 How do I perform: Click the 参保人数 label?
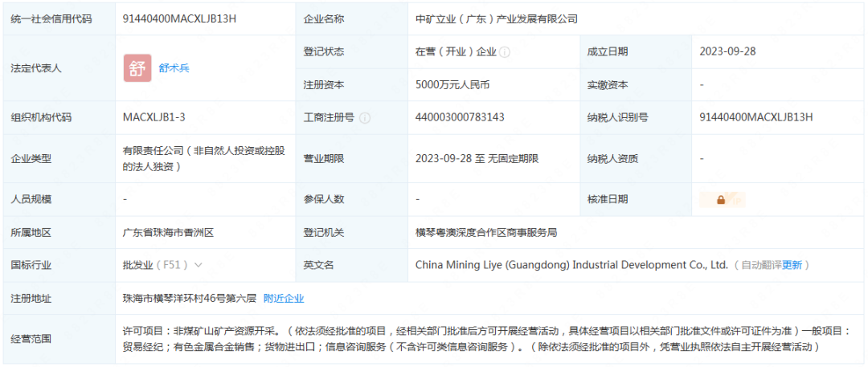coord(324,199)
